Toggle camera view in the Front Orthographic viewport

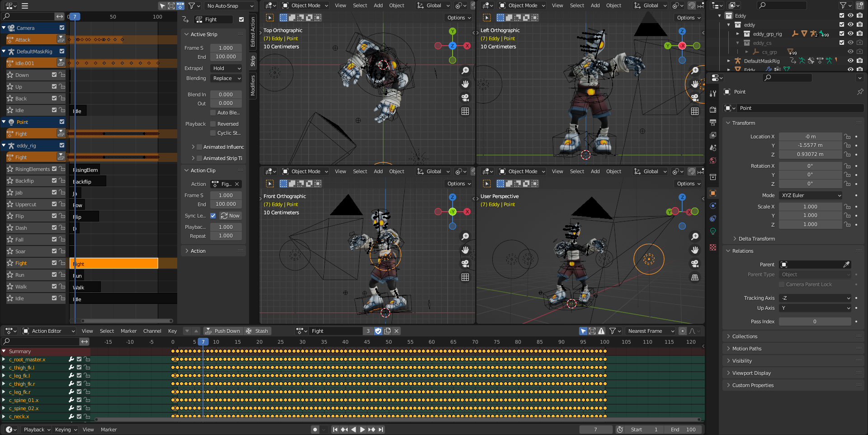click(x=465, y=264)
